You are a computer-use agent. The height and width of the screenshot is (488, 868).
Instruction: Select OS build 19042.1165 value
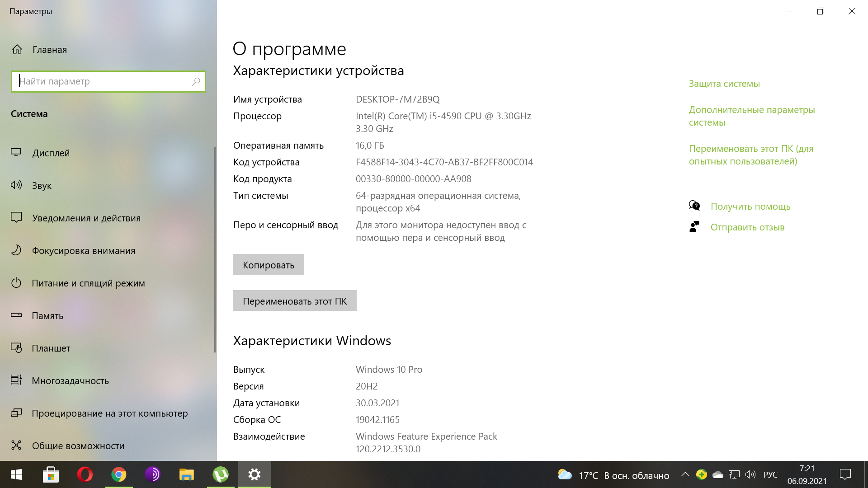[377, 419]
